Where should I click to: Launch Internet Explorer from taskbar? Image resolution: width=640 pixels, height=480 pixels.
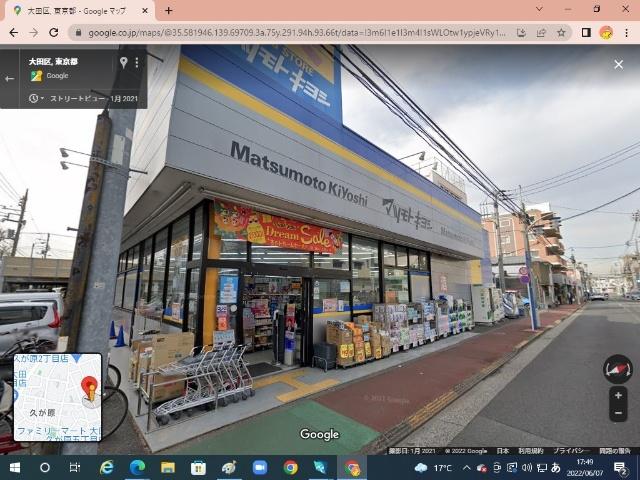point(107,467)
